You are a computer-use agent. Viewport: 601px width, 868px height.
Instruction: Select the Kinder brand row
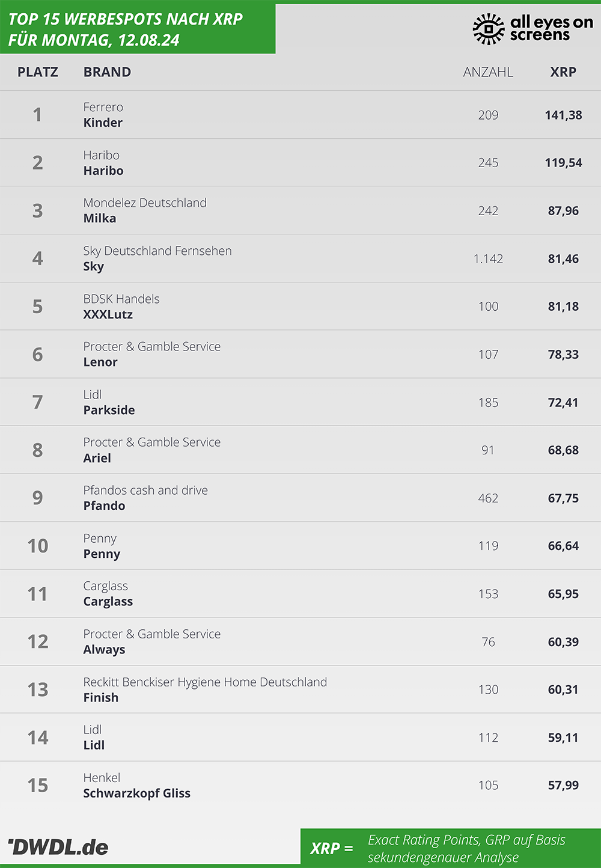[x=300, y=115]
